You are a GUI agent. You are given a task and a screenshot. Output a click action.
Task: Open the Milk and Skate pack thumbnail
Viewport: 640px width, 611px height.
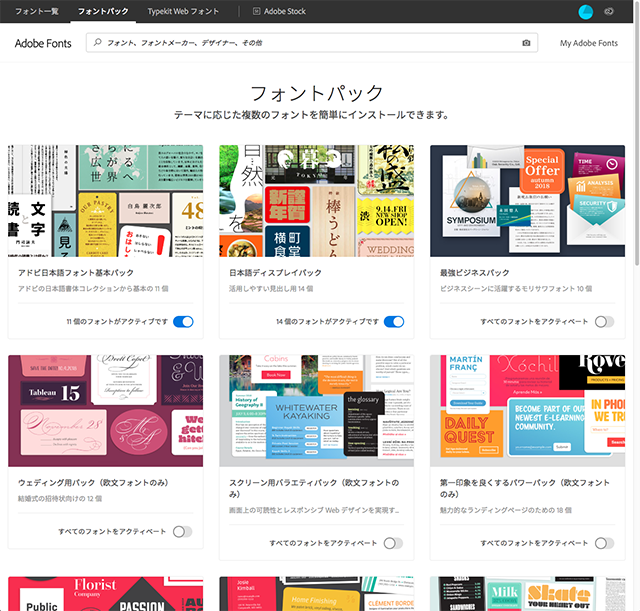click(x=527, y=594)
